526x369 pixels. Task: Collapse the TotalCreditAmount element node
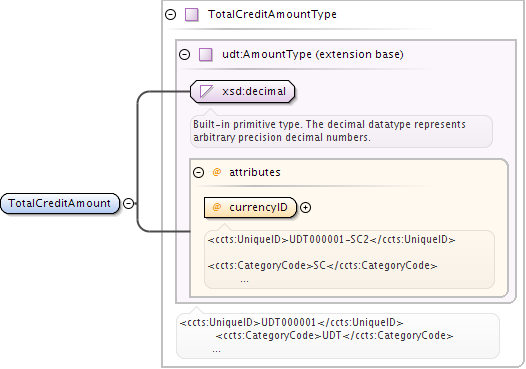click(129, 203)
